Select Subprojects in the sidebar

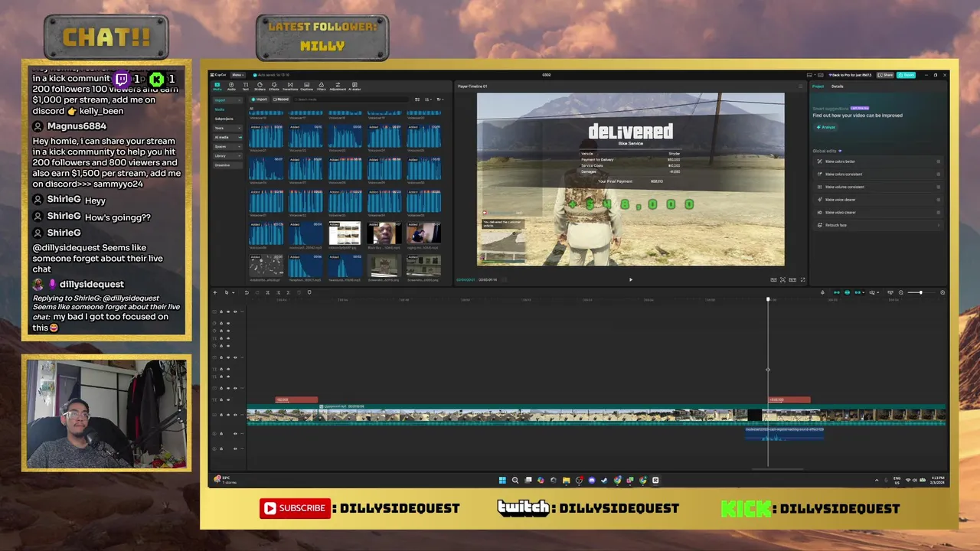click(224, 119)
